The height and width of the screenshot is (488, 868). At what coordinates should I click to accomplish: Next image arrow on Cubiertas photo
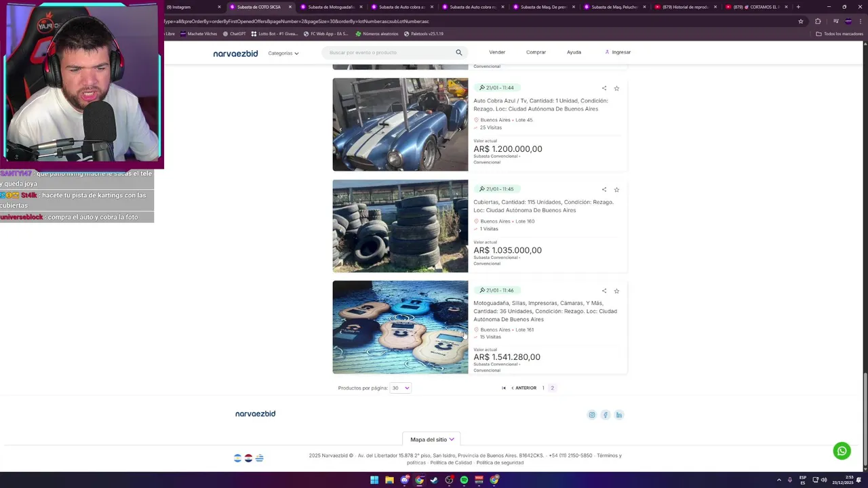(460, 231)
